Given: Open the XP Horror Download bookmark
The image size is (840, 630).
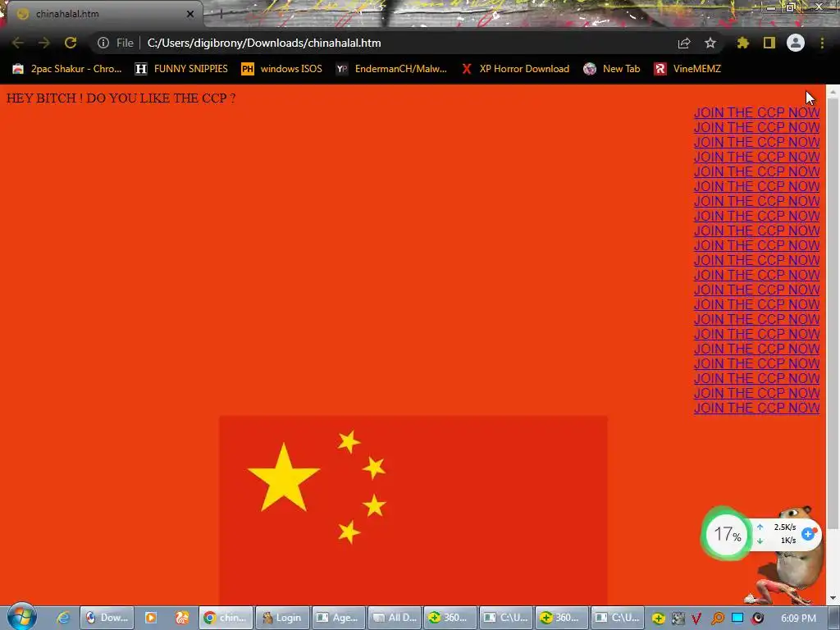Looking at the screenshot, I should [515, 69].
